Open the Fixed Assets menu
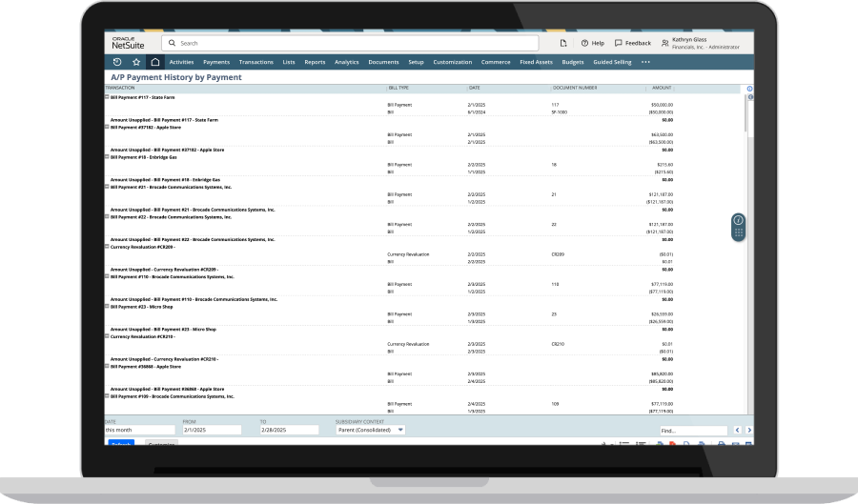This screenshot has width=858, height=504. tap(535, 62)
